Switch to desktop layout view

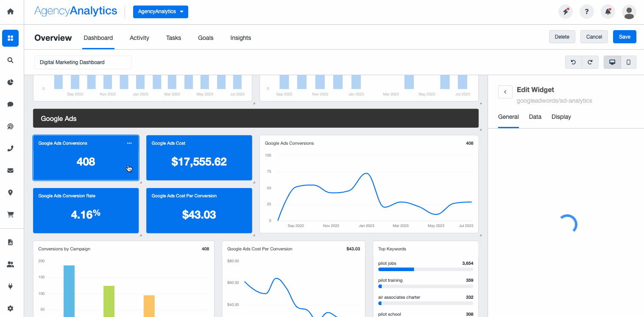click(612, 62)
